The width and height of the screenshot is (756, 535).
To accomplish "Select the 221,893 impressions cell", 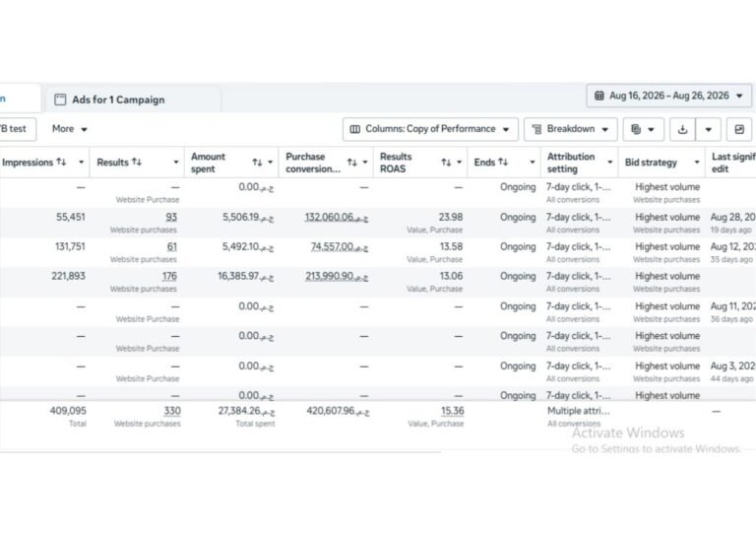I will click(x=69, y=276).
